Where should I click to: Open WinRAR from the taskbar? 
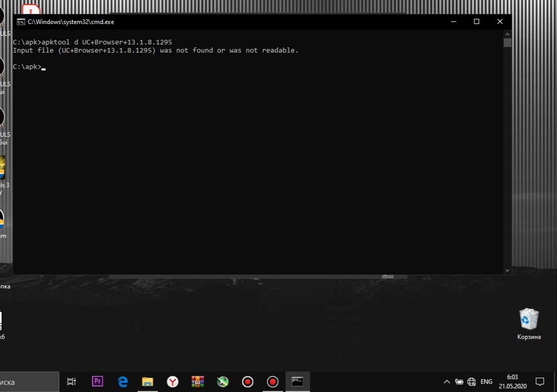198,382
